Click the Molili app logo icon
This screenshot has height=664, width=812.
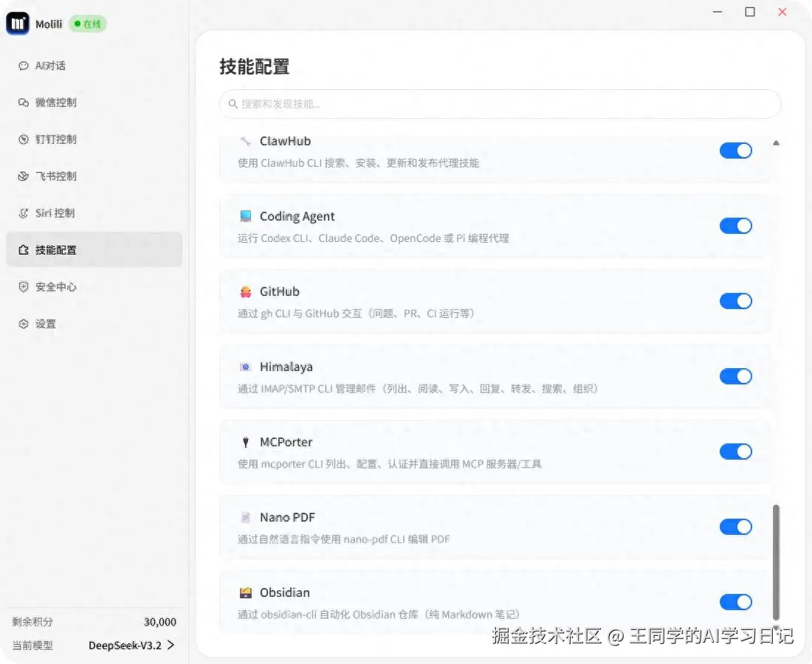click(18, 24)
